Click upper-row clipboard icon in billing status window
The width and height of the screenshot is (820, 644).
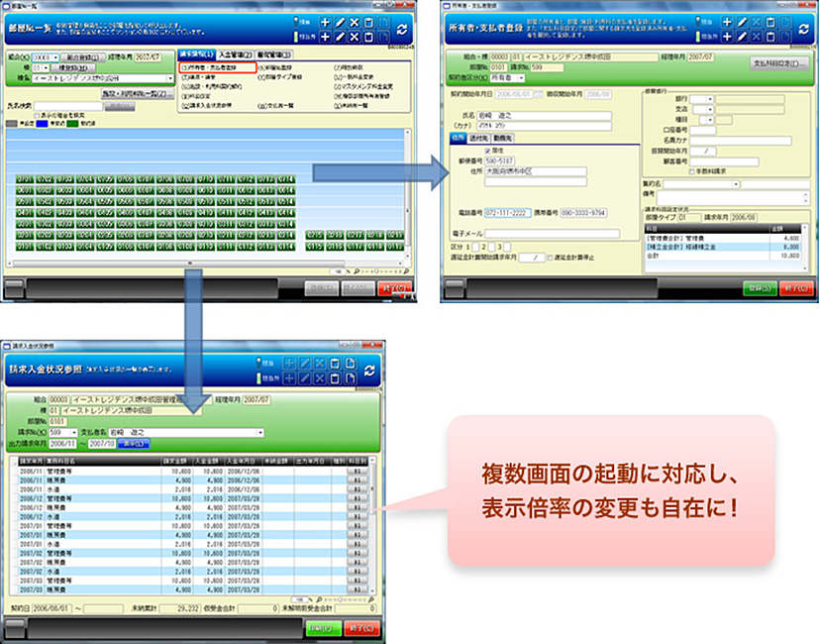[335, 363]
